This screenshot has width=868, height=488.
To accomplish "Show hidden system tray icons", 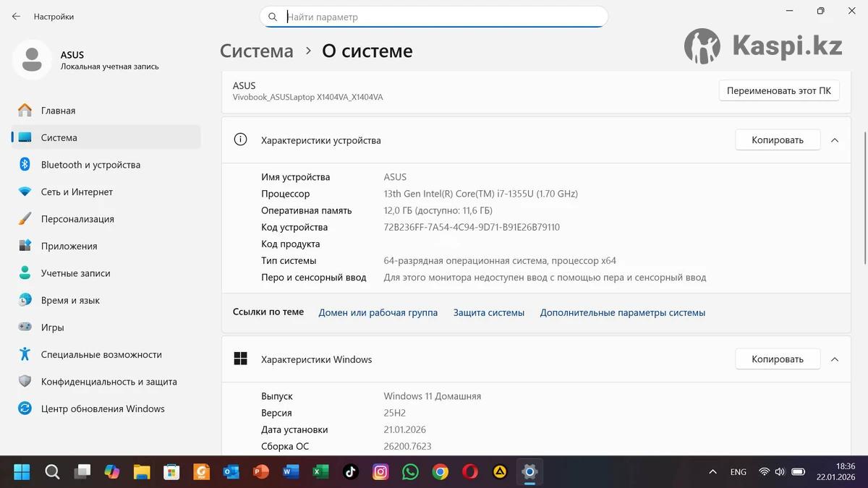I will pos(712,472).
